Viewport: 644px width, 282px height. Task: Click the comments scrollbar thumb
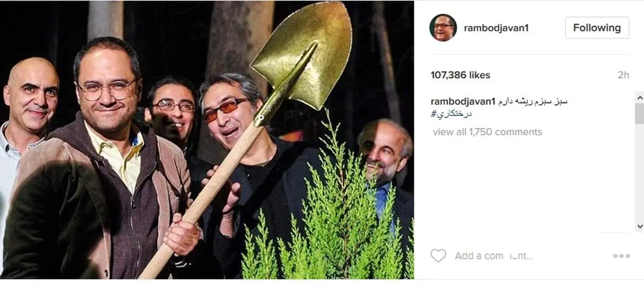(x=639, y=114)
